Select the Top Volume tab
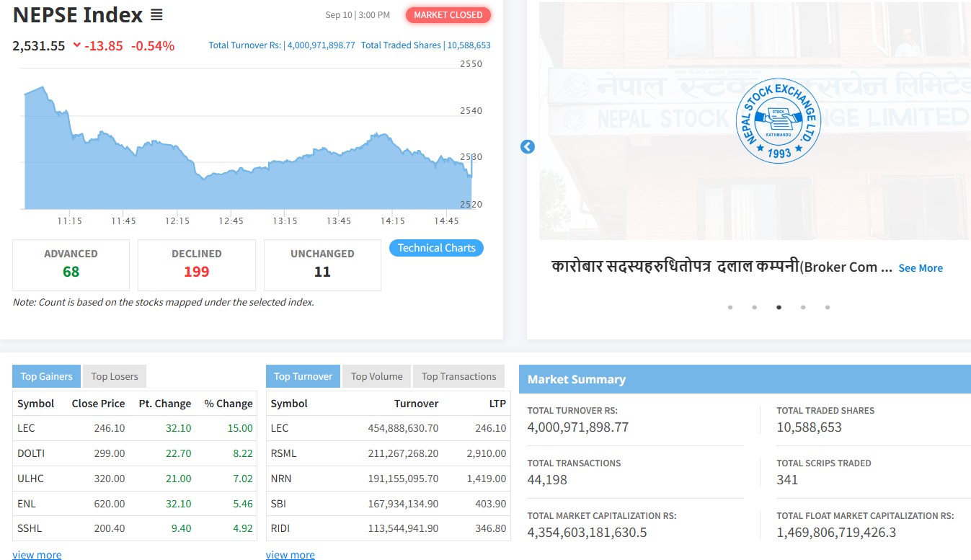 (377, 376)
